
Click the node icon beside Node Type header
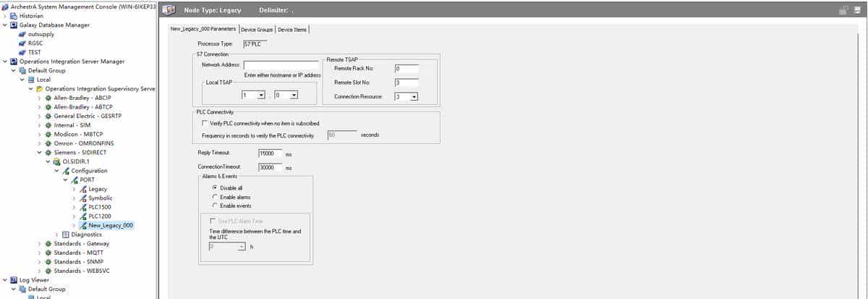[x=170, y=11]
